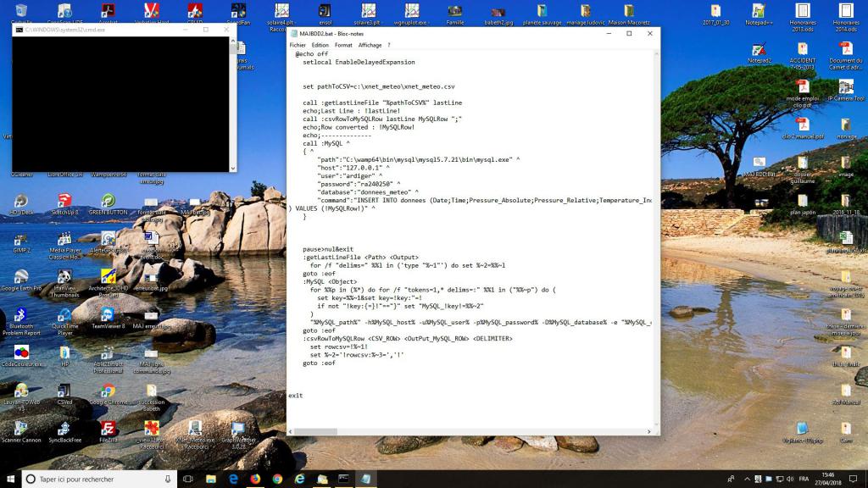Open the Affichage menu in Bloc-notes
The width and height of the screenshot is (868, 488).
pyautogui.click(x=370, y=45)
